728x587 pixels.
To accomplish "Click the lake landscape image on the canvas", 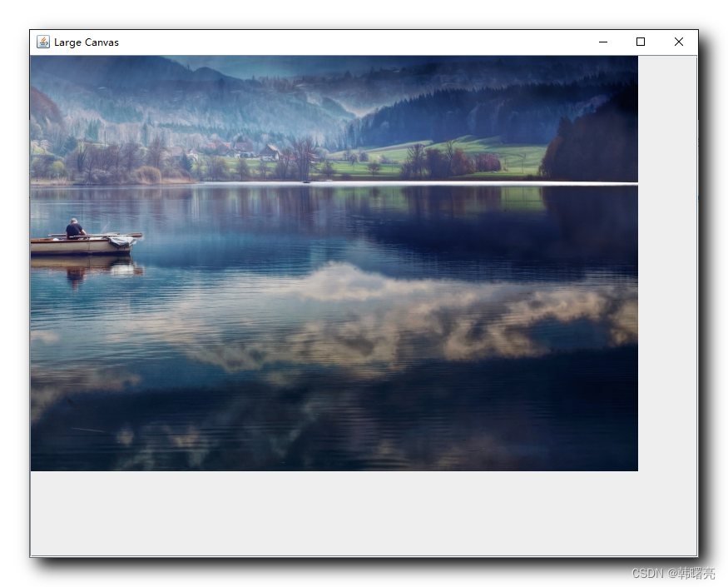I will tap(334, 263).
